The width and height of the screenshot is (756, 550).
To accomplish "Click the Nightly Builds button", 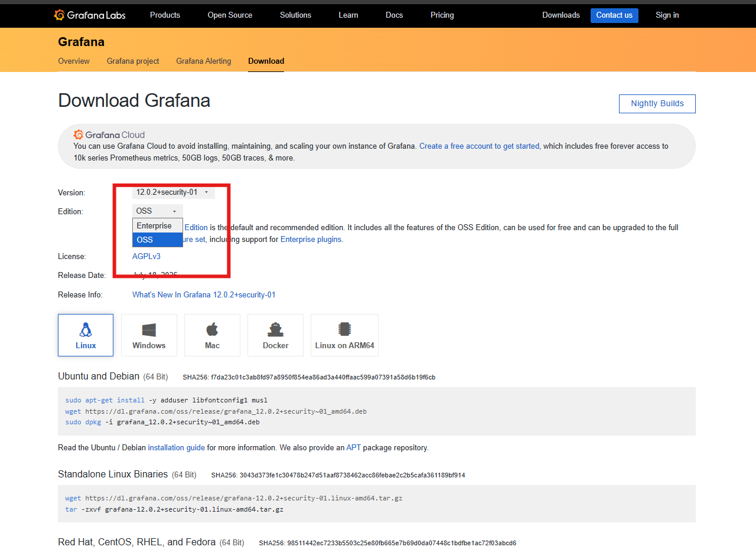I will coord(657,104).
